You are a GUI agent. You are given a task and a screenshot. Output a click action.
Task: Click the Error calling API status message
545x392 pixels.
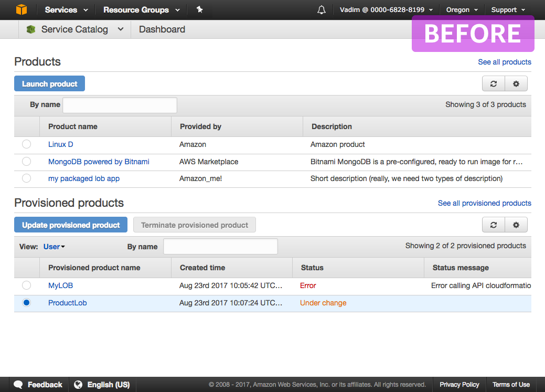point(481,285)
